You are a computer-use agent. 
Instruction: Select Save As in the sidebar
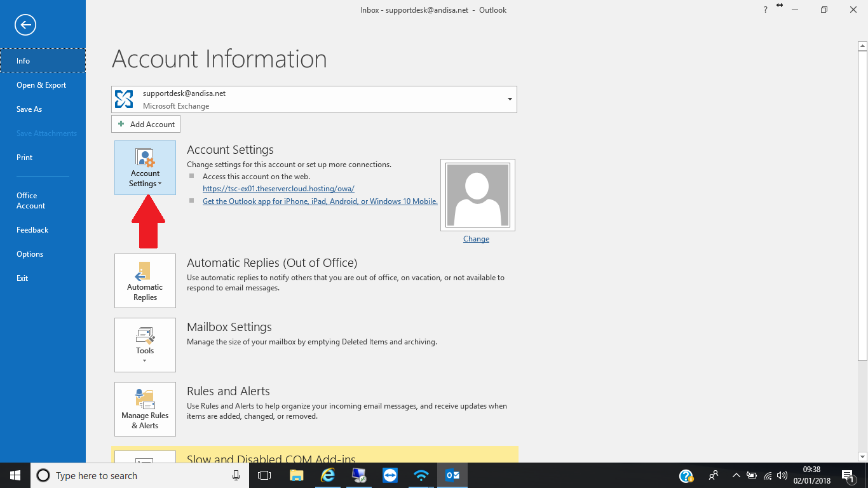coord(43,109)
